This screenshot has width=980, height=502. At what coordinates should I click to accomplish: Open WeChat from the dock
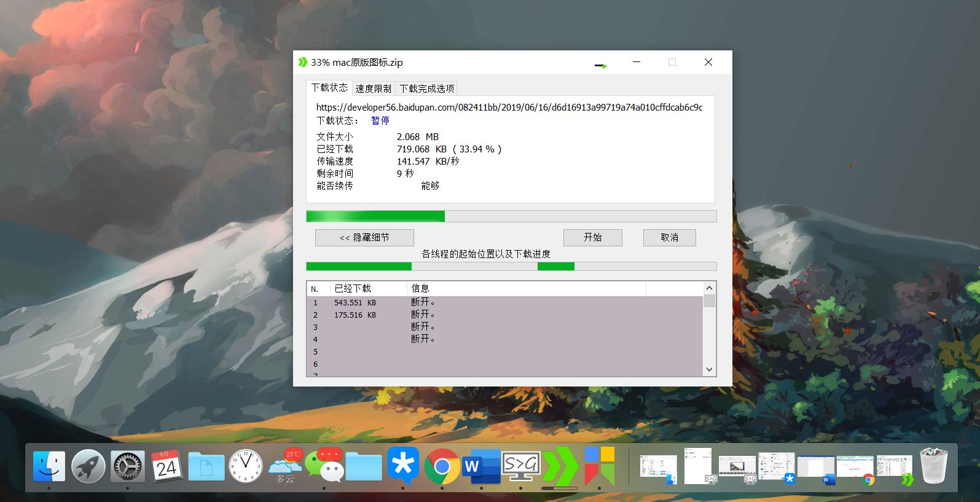tap(324, 465)
